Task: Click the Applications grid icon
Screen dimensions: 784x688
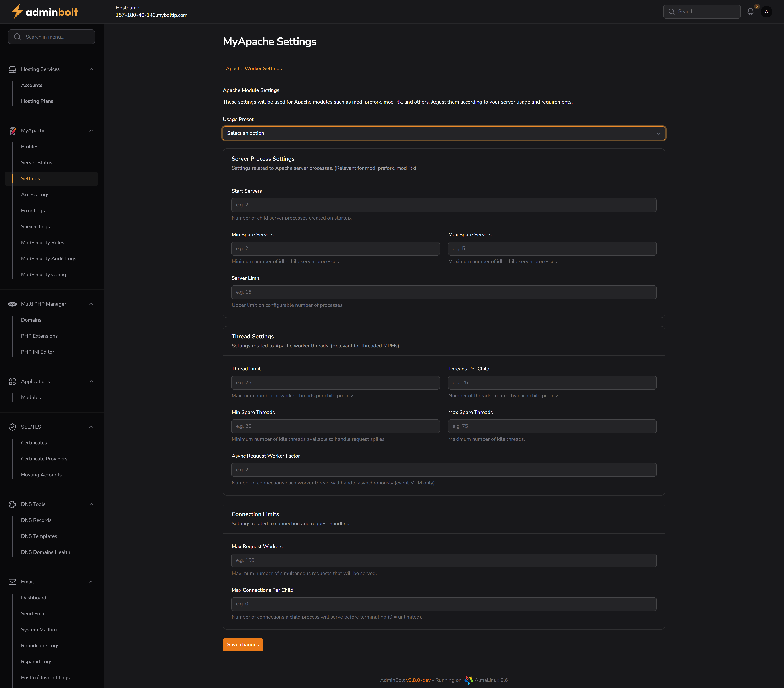Action: pyautogui.click(x=12, y=381)
